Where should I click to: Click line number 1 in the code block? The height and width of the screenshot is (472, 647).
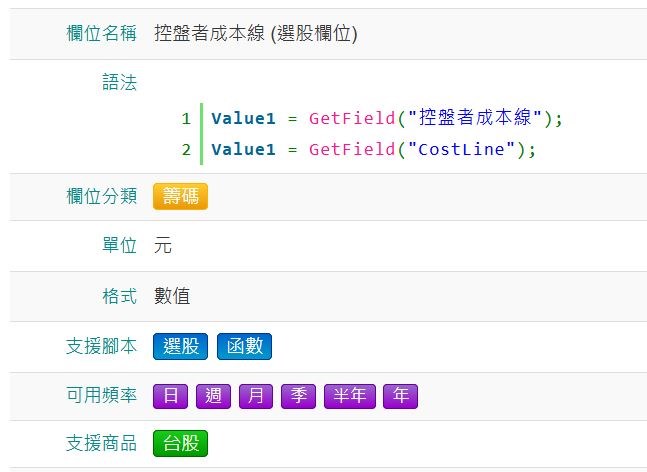tap(186, 118)
